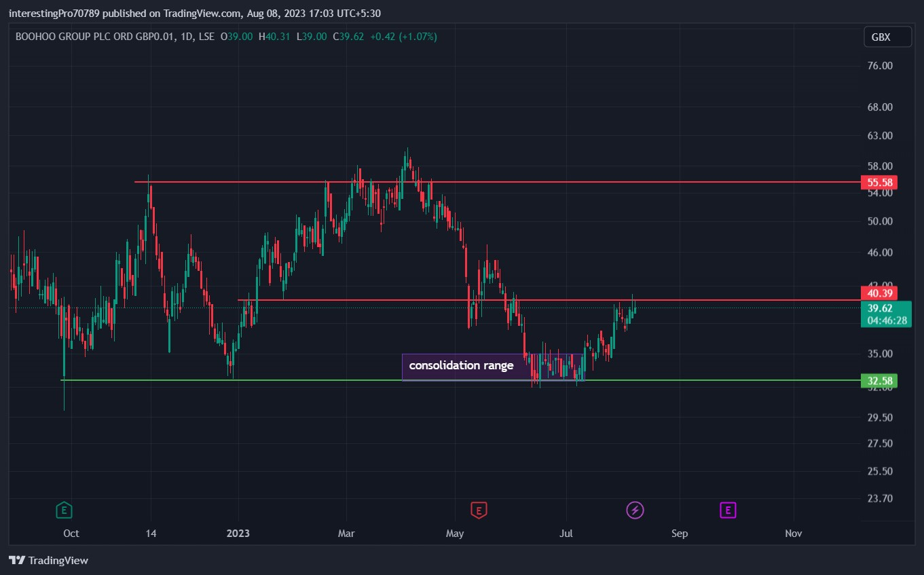The image size is (924, 575).
Task: Click the May label on time axis
Action: [455, 534]
